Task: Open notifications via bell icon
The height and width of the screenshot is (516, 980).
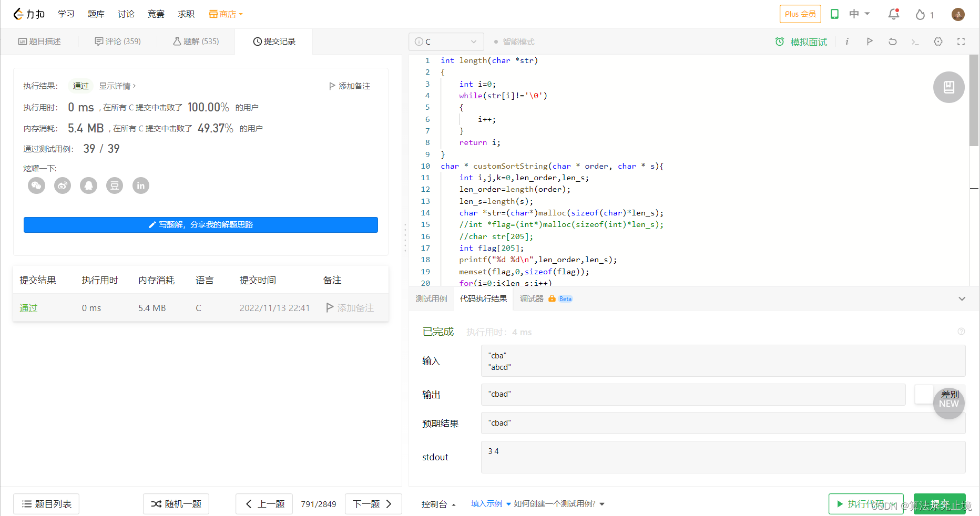Action: pos(893,14)
